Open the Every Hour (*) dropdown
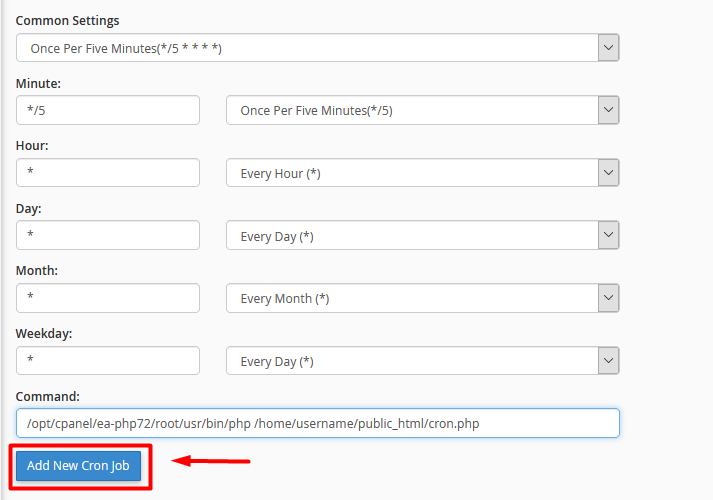713x500 pixels. pos(422,173)
